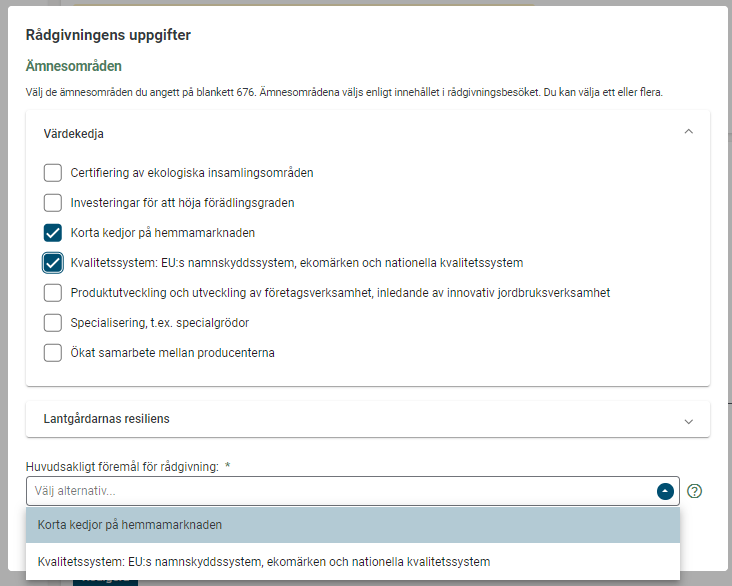Check Ökat samarbete mellan producenterna
Viewport: 732px width, 586px height.
[53, 352]
